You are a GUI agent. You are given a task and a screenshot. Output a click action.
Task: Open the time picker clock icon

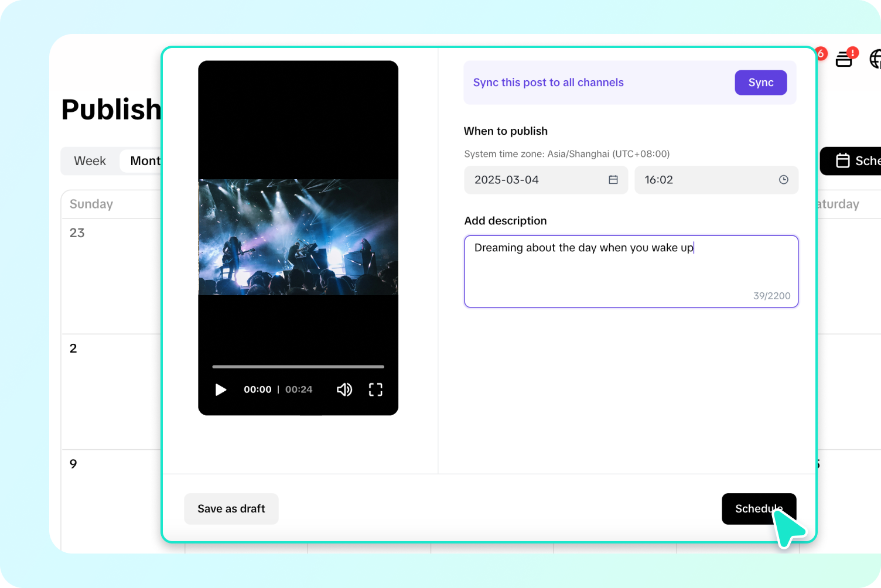784,180
